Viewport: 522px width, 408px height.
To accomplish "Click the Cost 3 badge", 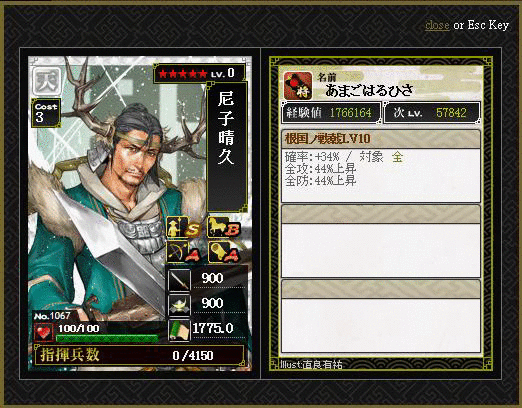I will click(46, 113).
